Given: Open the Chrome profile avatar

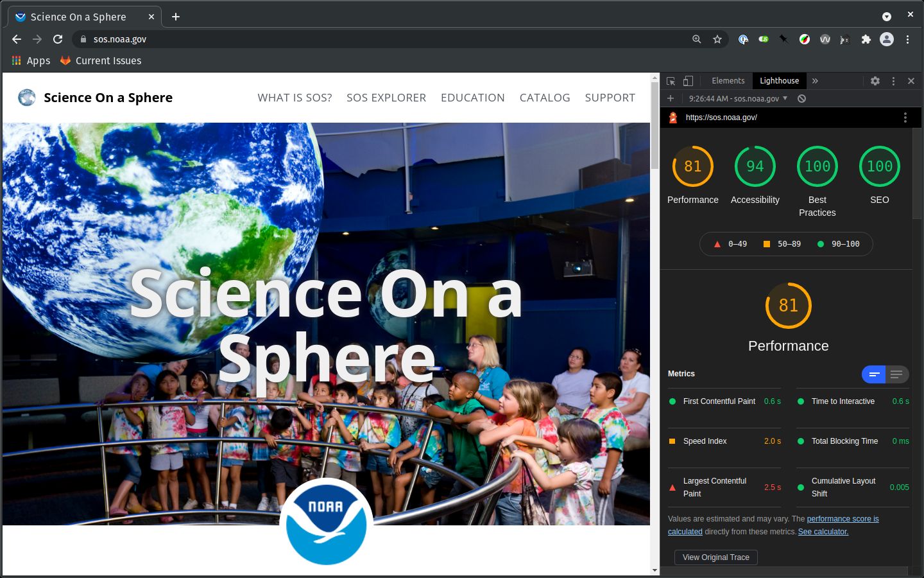Looking at the screenshot, I should 887,39.
